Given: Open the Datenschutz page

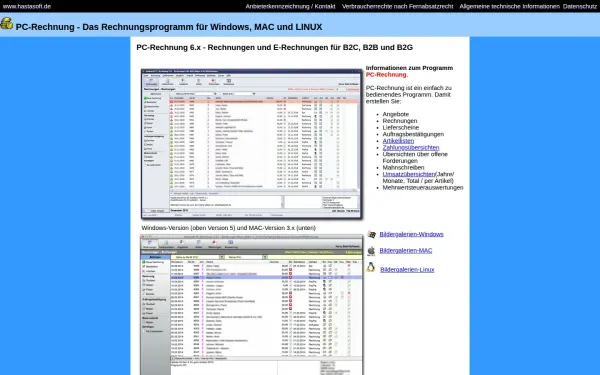Looking at the screenshot, I should click(x=580, y=6).
